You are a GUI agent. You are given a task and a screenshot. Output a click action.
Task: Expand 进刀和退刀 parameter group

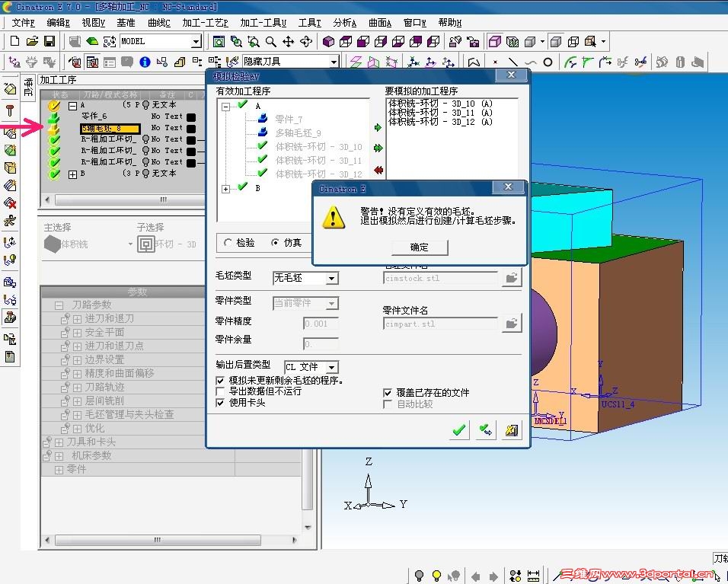click(77, 319)
